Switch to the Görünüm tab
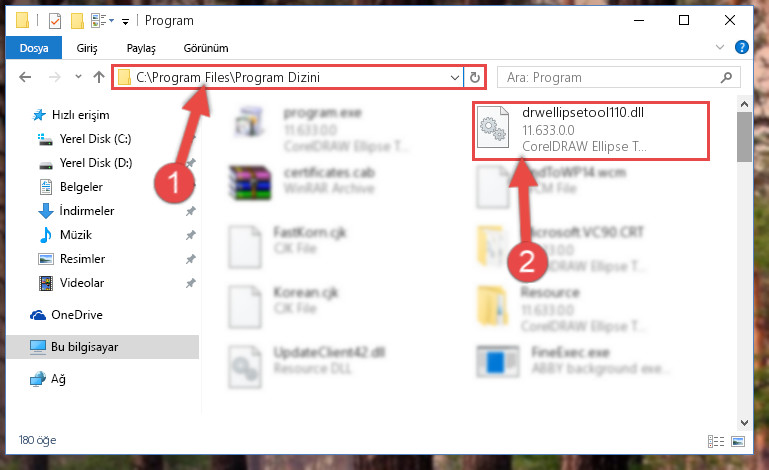The width and height of the screenshot is (769, 470). [205, 48]
